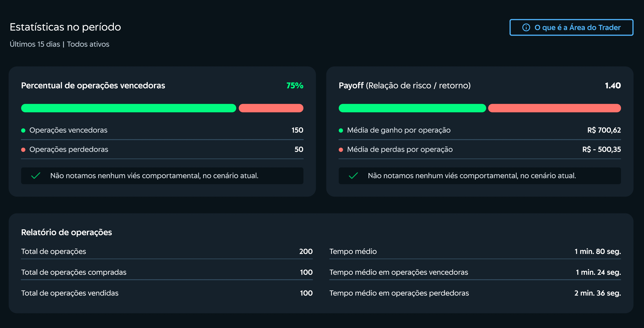Viewport: 644px width, 328px height.
Task: Click 'Relatório de operações' heading
Action: (66, 232)
